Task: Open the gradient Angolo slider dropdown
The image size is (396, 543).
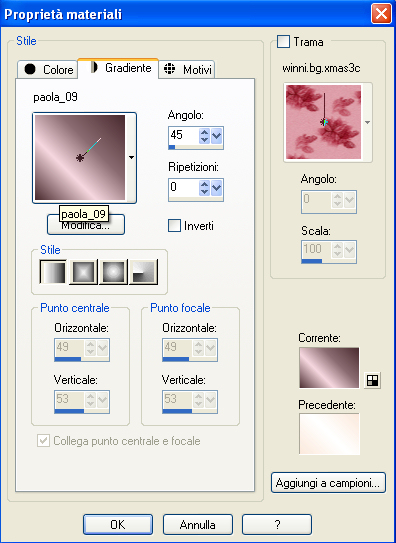Action: coord(216,135)
